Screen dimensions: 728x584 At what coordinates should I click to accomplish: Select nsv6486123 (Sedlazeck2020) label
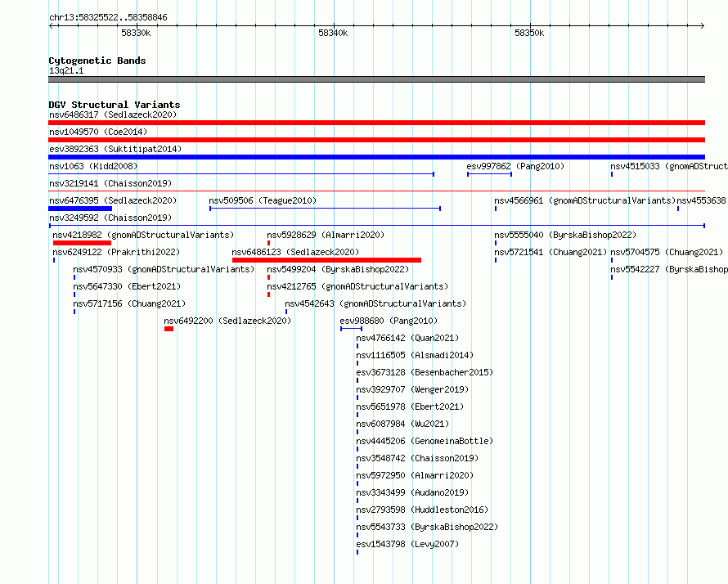coord(295,252)
